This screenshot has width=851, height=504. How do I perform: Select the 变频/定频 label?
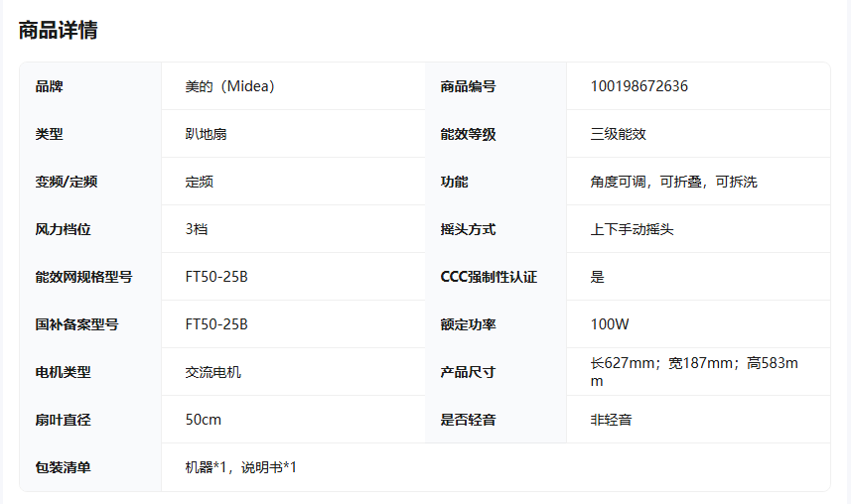click(67, 182)
